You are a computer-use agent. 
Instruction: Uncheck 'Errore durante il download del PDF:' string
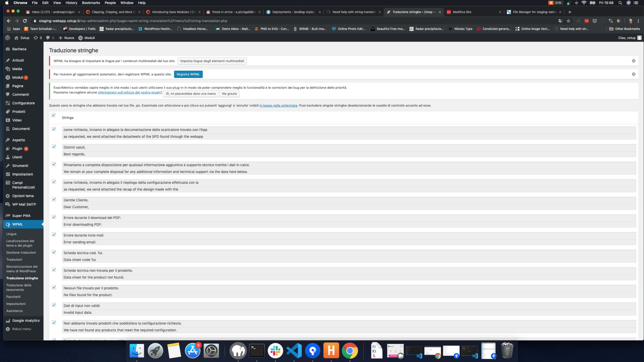[x=54, y=217]
